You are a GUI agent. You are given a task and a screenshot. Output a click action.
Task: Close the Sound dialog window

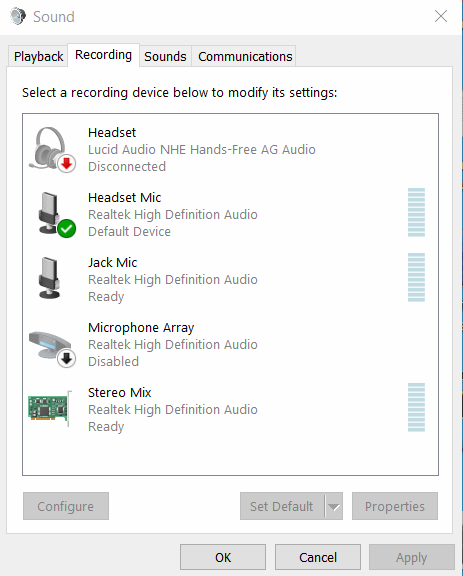(x=441, y=17)
